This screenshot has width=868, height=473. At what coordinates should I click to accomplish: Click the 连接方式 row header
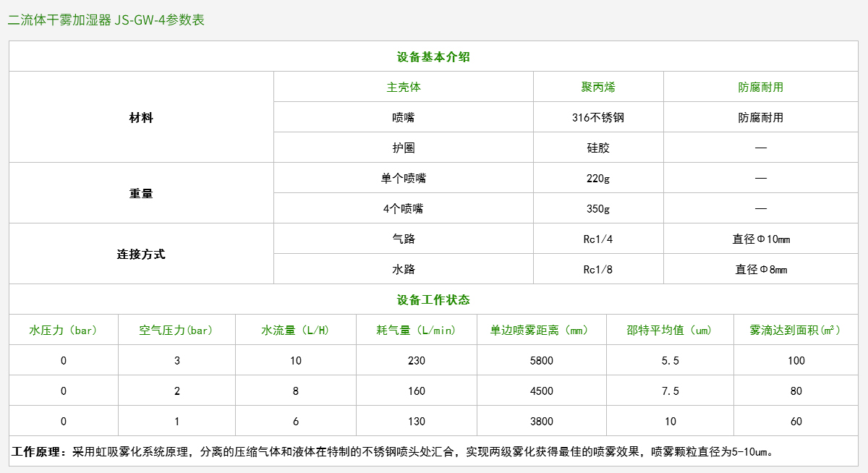(x=141, y=254)
